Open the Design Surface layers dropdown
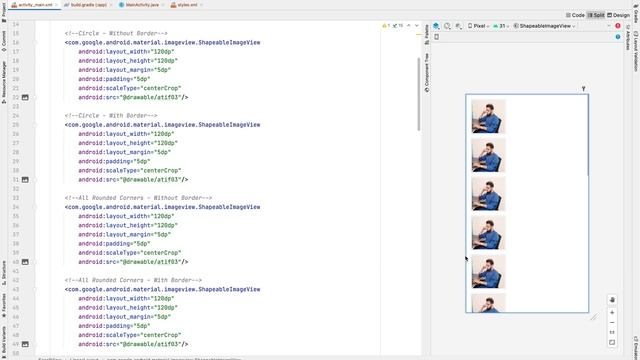This screenshot has width=640, height=360. point(436,26)
